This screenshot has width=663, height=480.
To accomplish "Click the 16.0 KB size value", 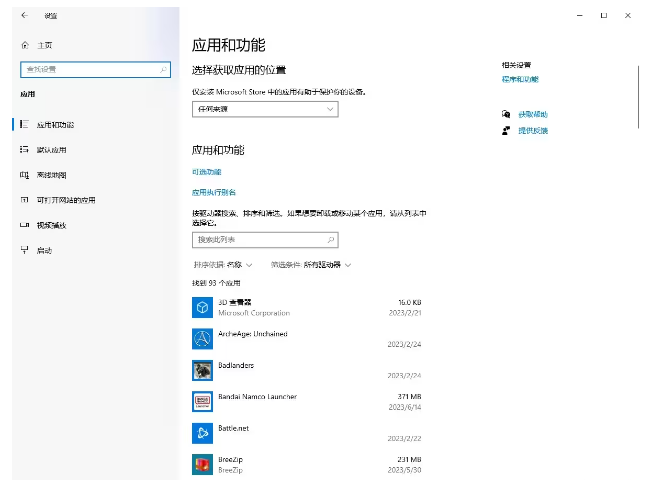I will point(410,302).
